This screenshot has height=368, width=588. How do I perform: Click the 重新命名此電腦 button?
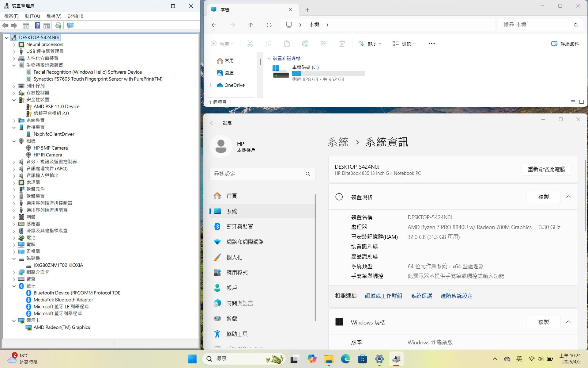tap(546, 169)
